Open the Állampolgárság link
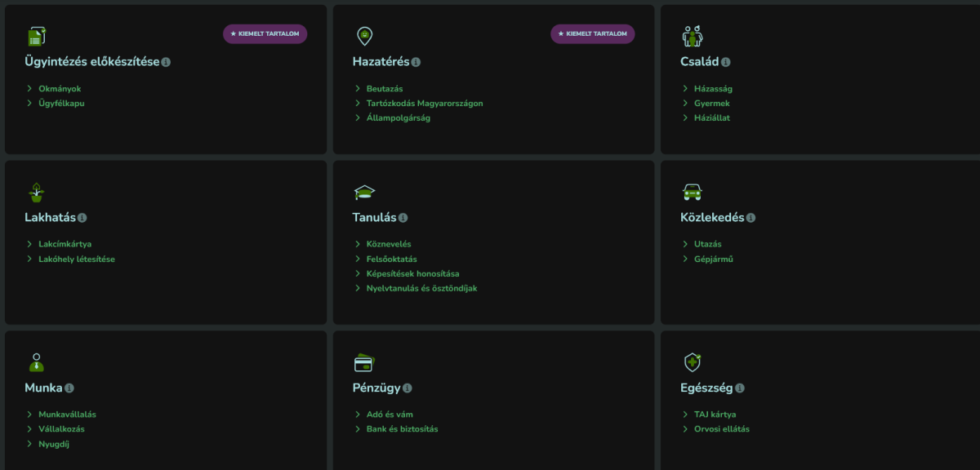 pyautogui.click(x=398, y=117)
